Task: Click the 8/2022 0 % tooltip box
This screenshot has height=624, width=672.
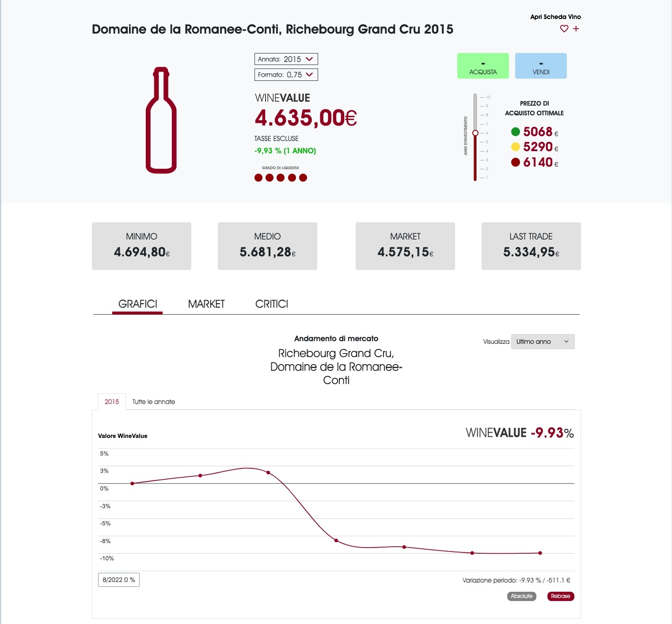Action: click(x=119, y=580)
